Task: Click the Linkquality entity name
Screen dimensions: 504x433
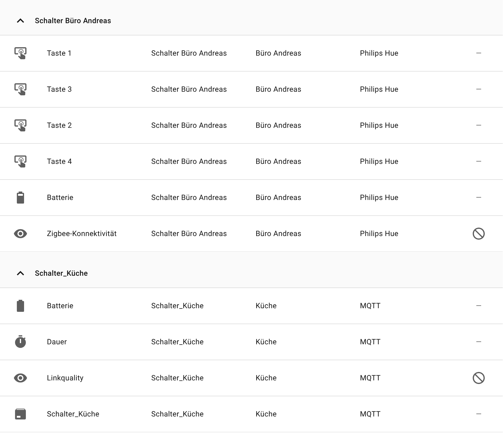Action: (65, 378)
